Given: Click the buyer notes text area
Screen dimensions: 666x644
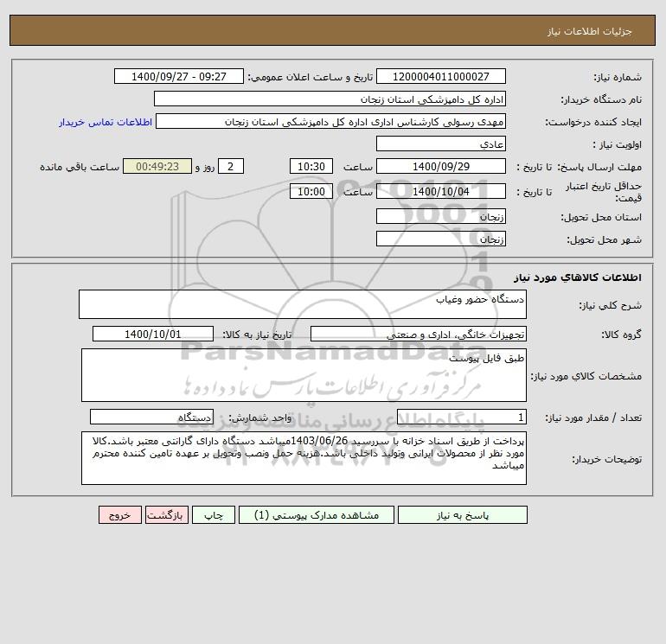Looking at the screenshot, I should click(x=304, y=458).
